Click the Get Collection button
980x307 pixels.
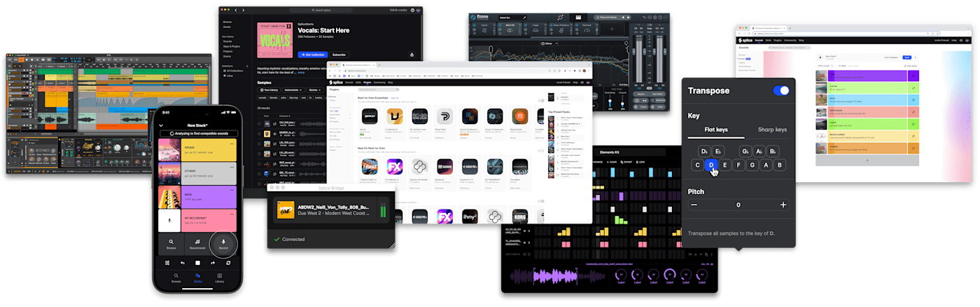pyautogui.click(x=313, y=54)
